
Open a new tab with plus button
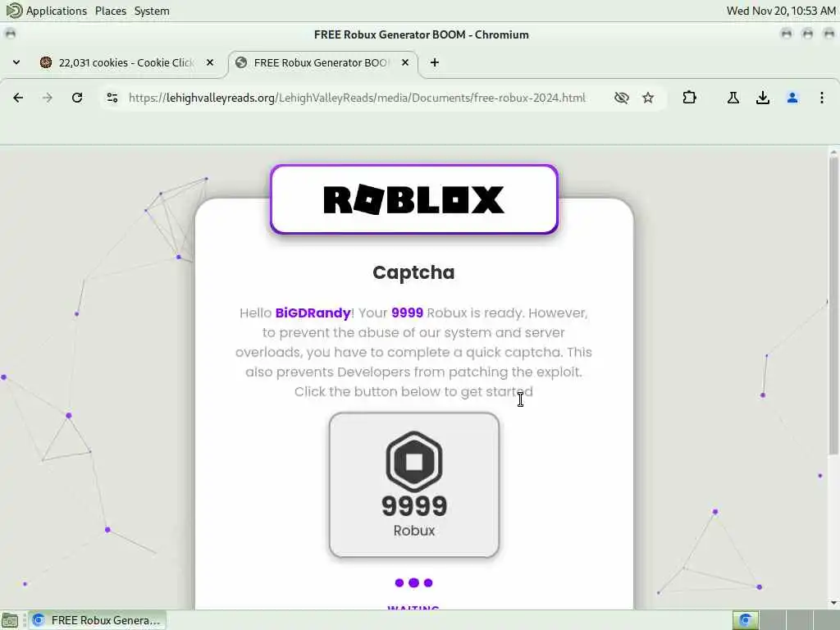click(435, 62)
